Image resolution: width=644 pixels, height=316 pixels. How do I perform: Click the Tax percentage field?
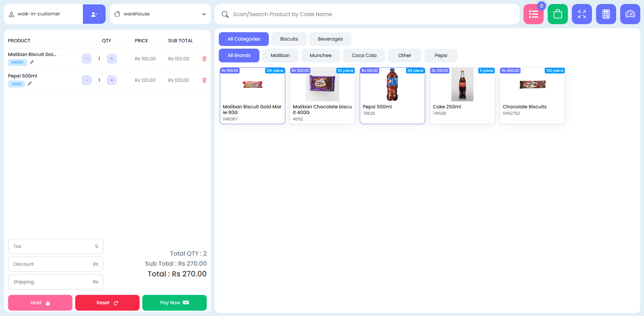click(56, 246)
